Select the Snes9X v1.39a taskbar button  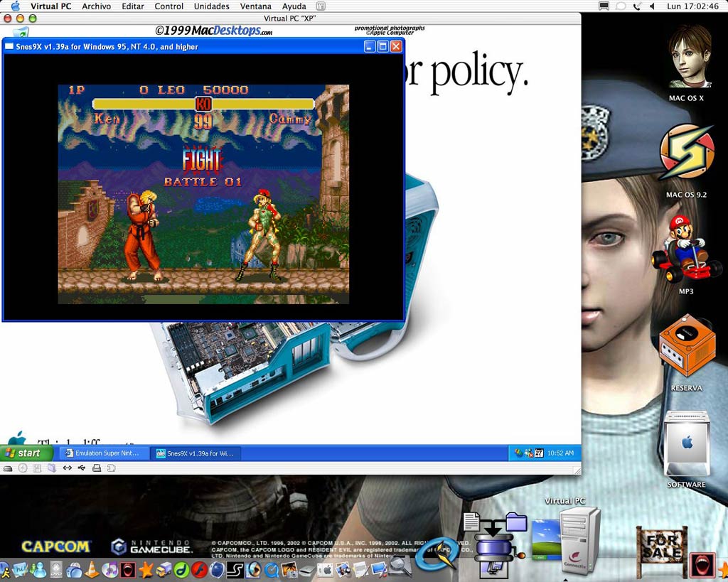[x=196, y=453]
